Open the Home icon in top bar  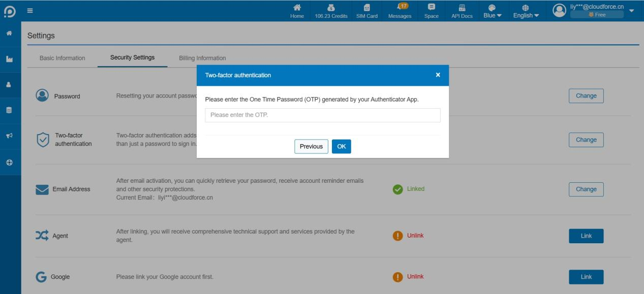(297, 7)
